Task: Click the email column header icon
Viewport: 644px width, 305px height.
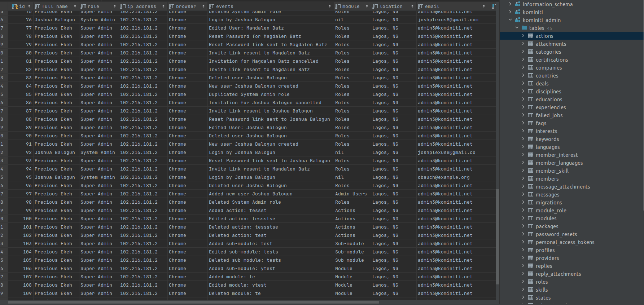Action: (x=421, y=6)
